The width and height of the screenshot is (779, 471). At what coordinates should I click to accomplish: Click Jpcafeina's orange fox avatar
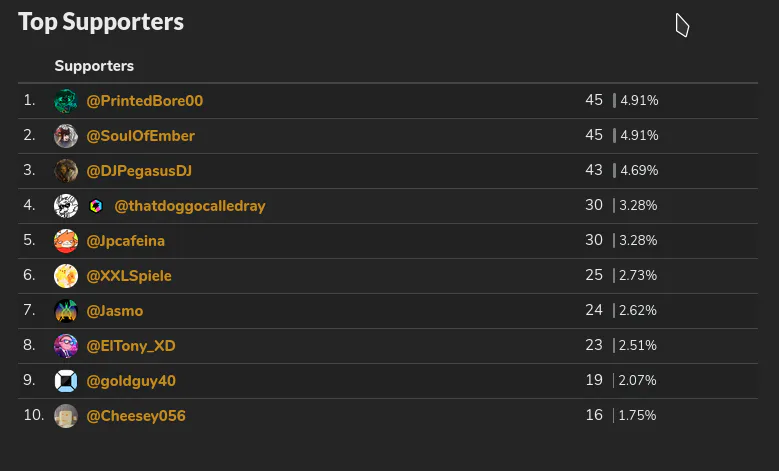click(x=66, y=241)
